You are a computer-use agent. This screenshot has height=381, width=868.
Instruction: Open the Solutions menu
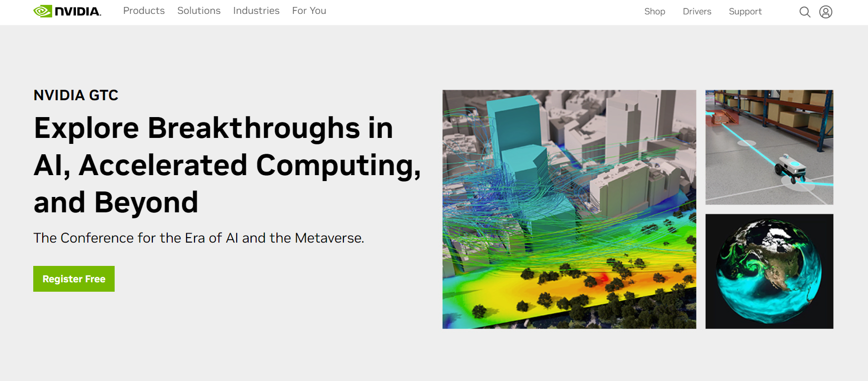click(199, 11)
